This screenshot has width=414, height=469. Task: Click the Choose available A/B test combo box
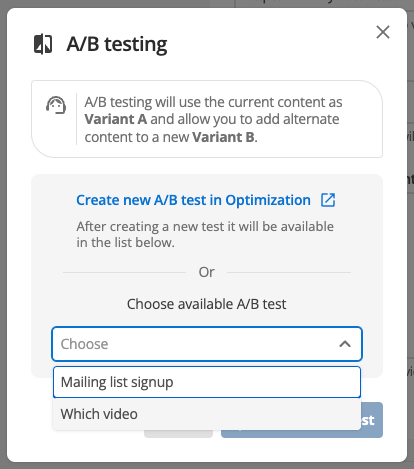(207, 344)
